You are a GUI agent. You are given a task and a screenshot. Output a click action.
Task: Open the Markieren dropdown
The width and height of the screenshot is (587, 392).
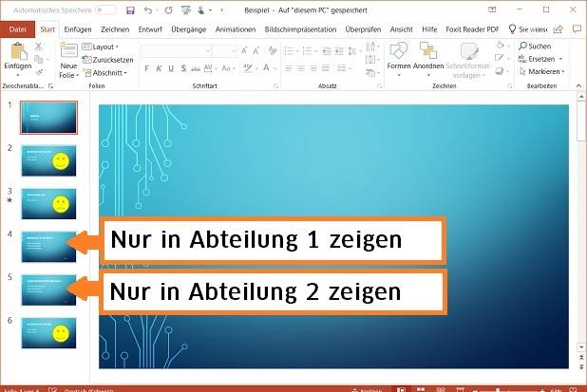(x=541, y=71)
